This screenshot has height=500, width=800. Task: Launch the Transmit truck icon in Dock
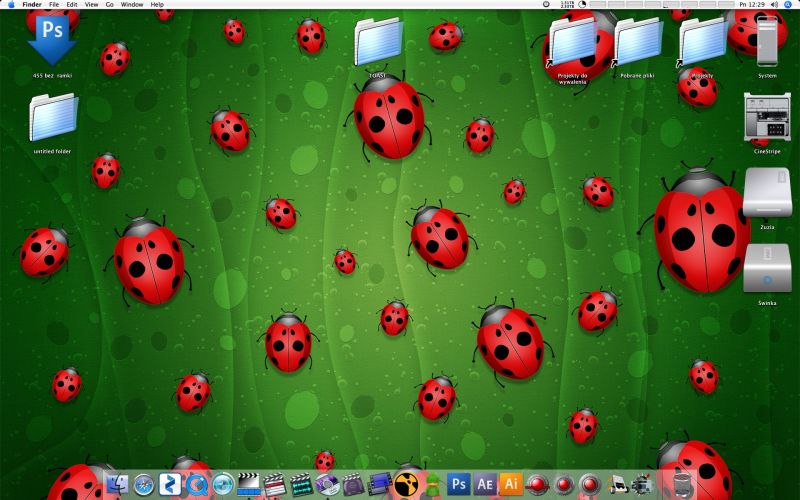(617, 484)
